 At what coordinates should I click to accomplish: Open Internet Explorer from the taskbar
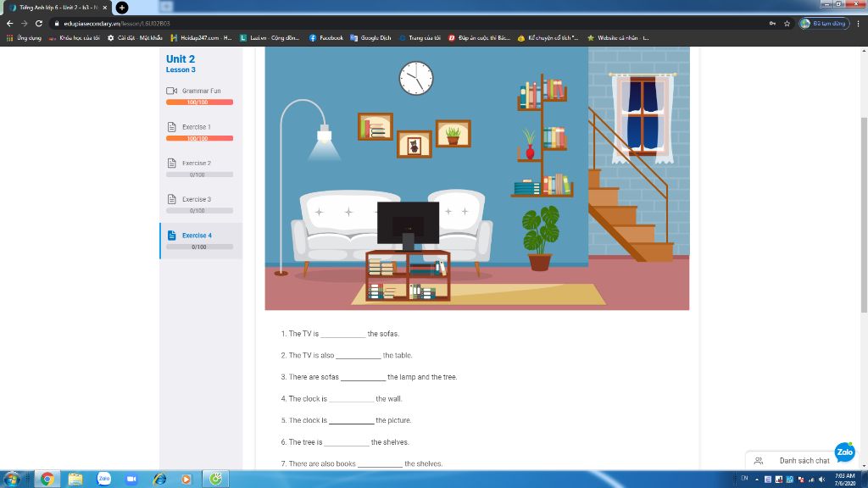coord(159,480)
